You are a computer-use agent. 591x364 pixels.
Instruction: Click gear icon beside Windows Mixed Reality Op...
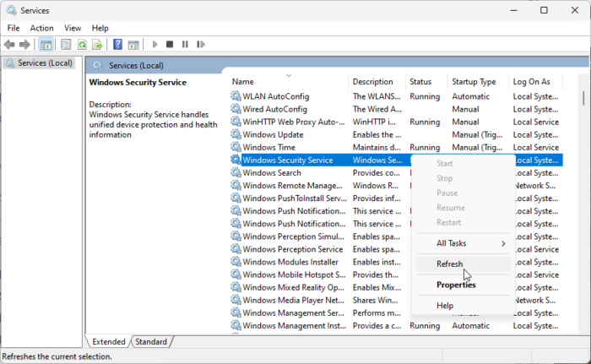click(236, 287)
